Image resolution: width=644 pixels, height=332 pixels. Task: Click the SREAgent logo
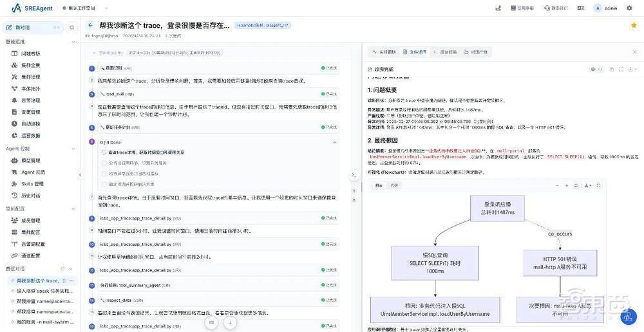pos(32,8)
